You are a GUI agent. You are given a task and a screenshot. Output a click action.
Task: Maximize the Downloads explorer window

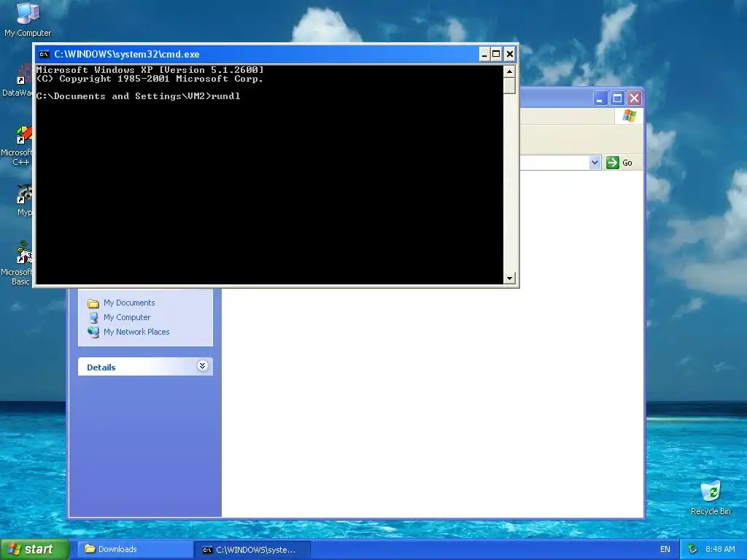pos(617,98)
